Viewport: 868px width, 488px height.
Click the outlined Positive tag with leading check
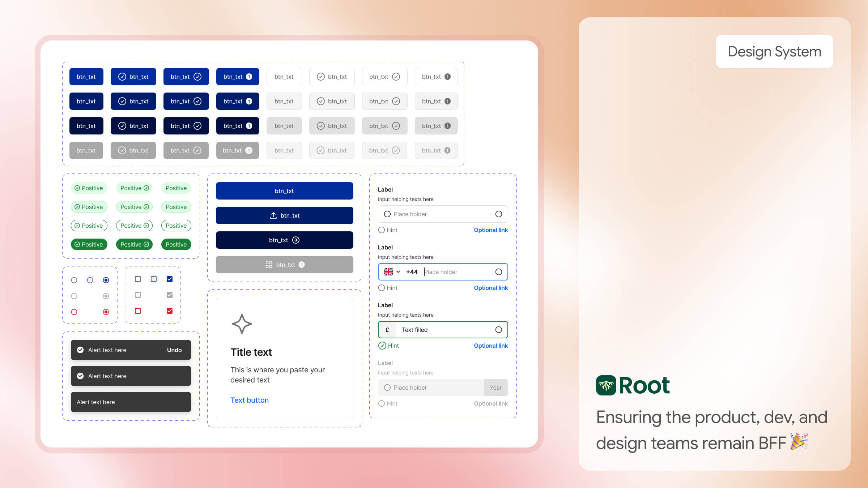(x=89, y=226)
